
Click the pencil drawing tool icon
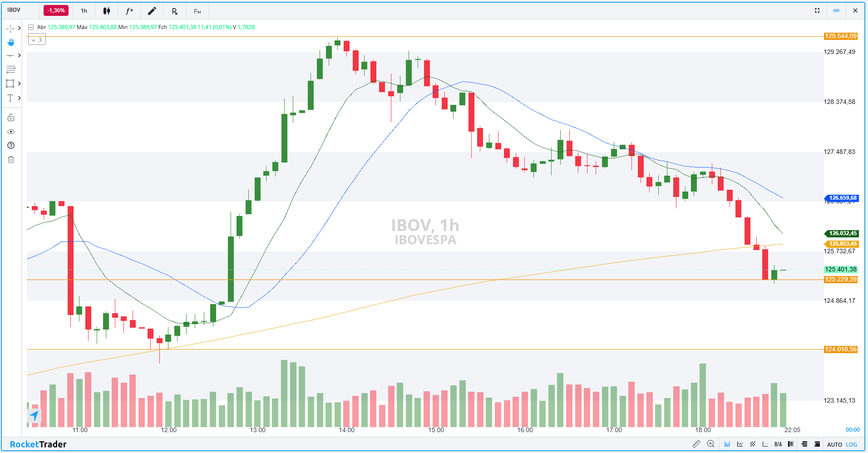(152, 11)
